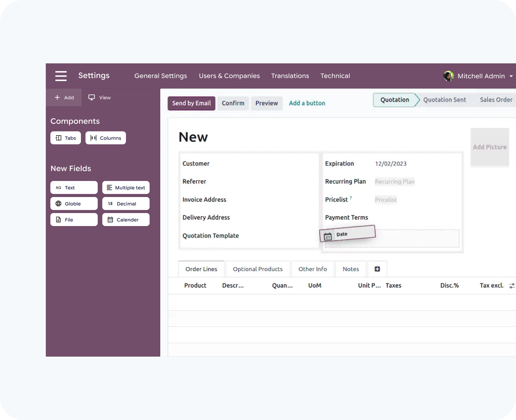Pick the Text new field
516x420 pixels.
pos(74,187)
